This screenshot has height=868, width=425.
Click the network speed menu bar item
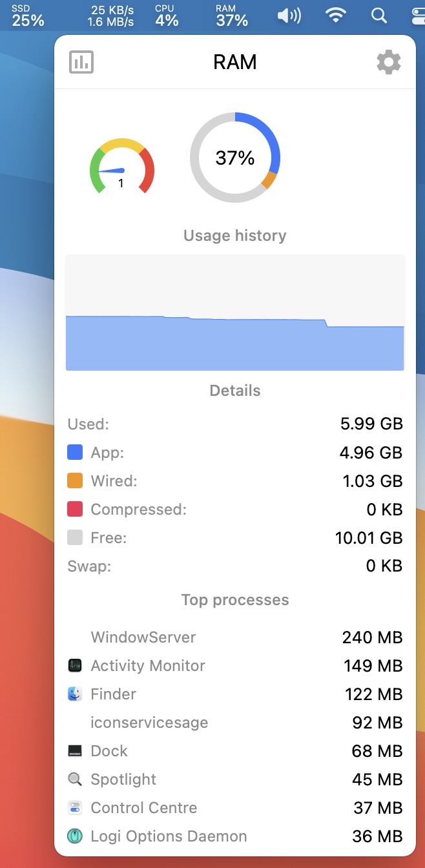(110, 15)
